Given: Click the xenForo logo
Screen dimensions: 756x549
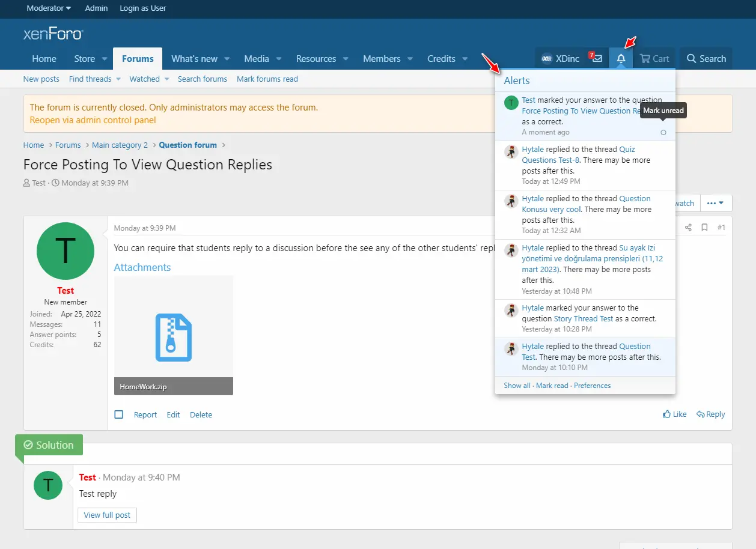Looking at the screenshot, I should [x=53, y=34].
